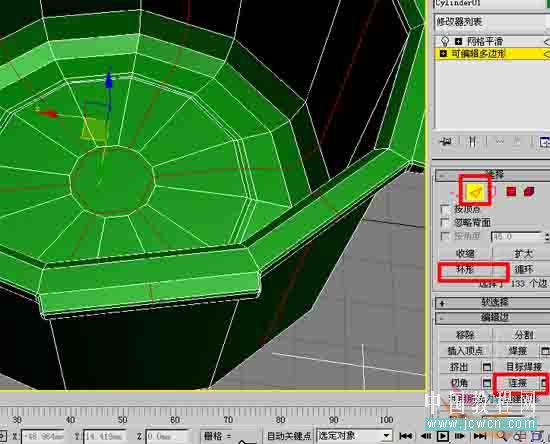The height and width of the screenshot is (444, 550).
Task: Collapse the 编辑边 rollout
Action: tap(492, 317)
